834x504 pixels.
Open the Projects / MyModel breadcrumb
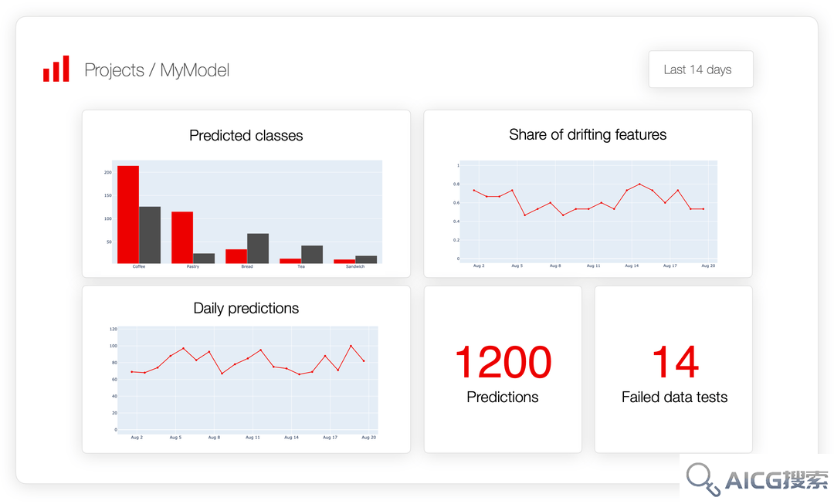[x=157, y=69]
